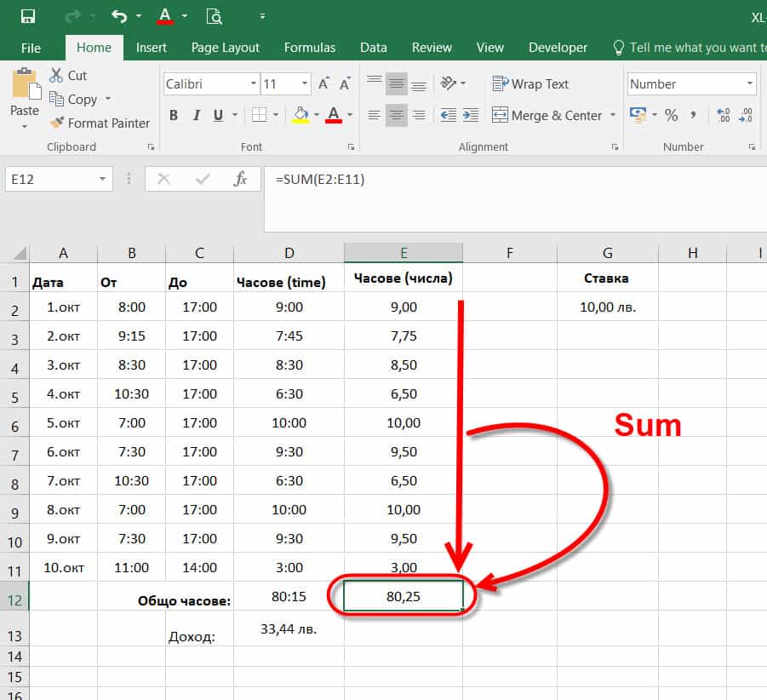Open the Review tab
767x700 pixels.
click(432, 48)
